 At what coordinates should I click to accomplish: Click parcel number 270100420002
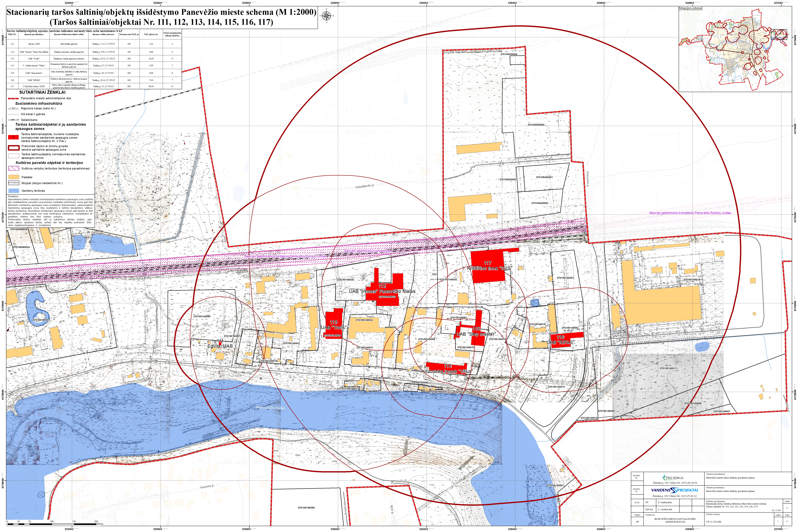click(x=536, y=125)
